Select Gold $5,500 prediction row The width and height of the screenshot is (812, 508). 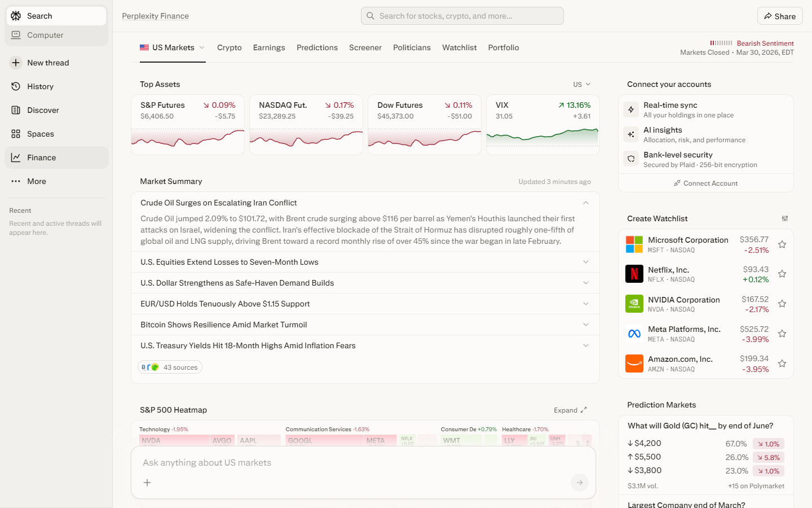pyautogui.click(x=706, y=457)
